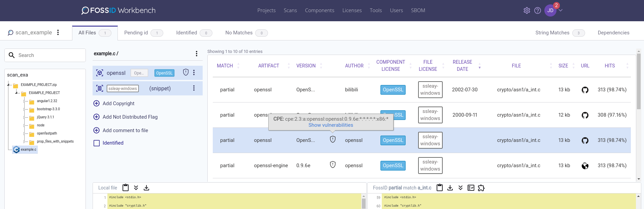This screenshot has height=209, width=644.
Task: Click the double-chevron in FossID match toolbar
Action: coord(461,188)
